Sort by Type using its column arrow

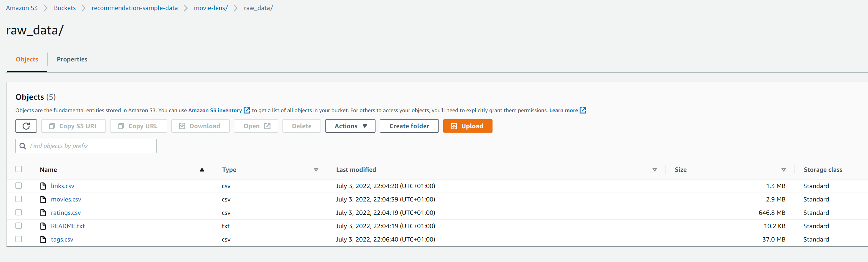(316, 170)
